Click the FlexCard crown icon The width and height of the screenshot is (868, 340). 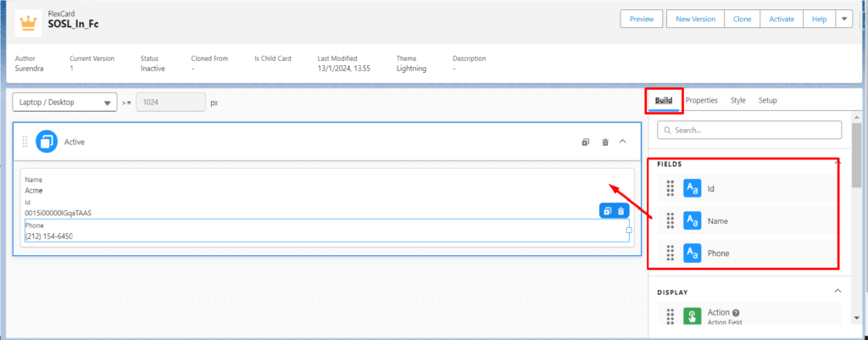click(28, 23)
